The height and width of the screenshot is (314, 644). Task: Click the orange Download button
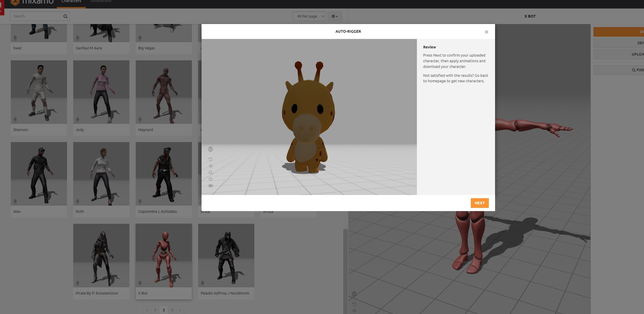click(619, 32)
